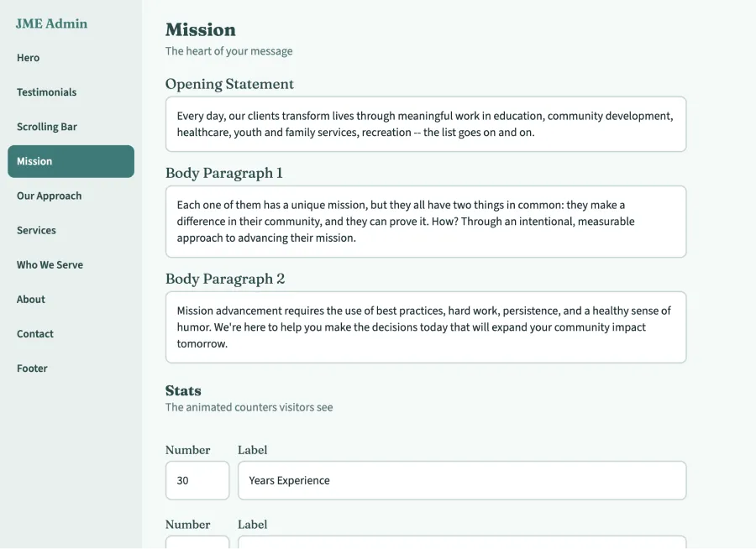
Task: Click into the Body Paragraph 2 text area
Action: pos(424,327)
